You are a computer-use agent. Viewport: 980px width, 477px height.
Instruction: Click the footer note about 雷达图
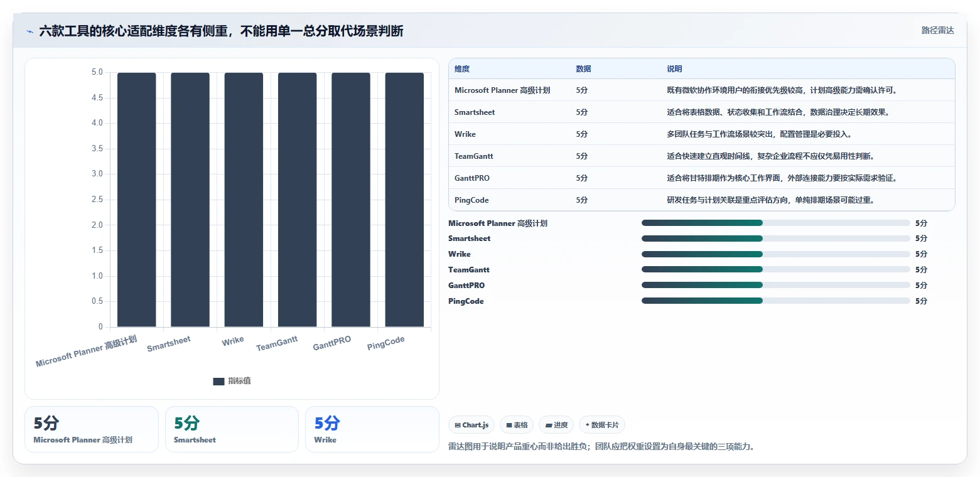601,447
